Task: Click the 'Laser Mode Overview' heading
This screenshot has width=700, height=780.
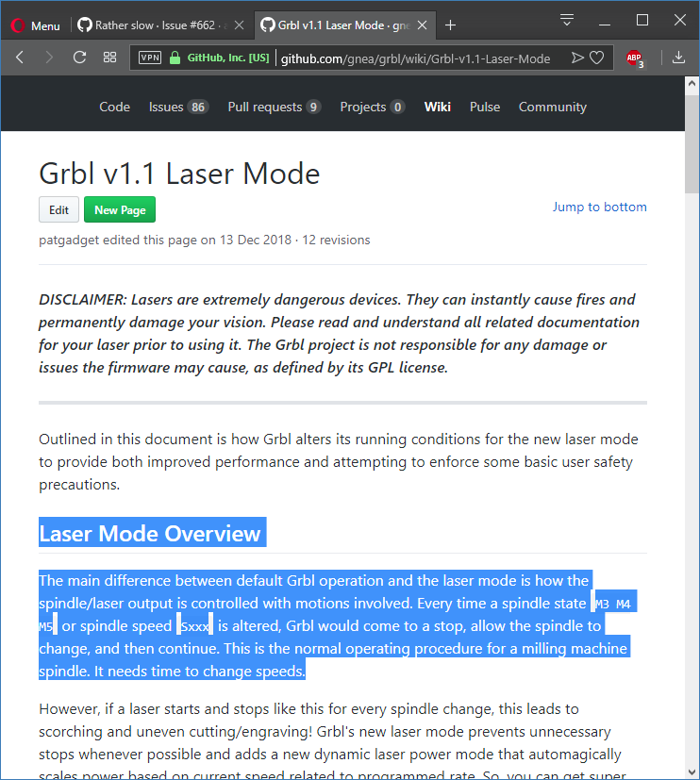Action: [x=150, y=533]
